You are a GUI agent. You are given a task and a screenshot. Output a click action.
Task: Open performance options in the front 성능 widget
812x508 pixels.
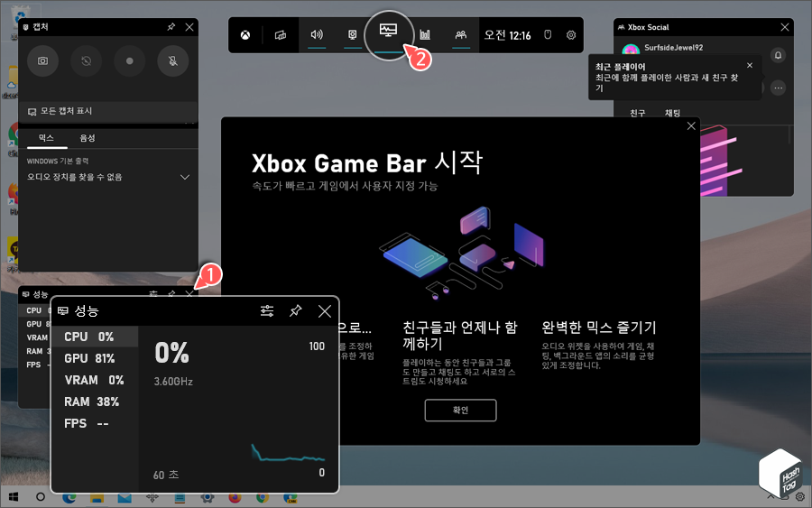(x=267, y=310)
